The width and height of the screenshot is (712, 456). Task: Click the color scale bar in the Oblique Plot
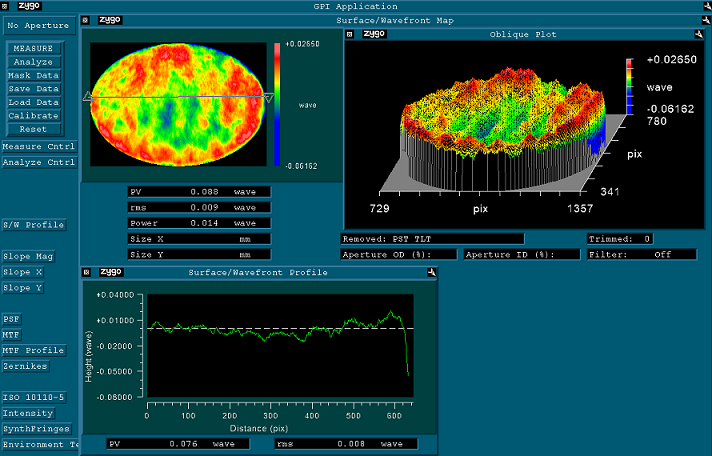coord(629,86)
